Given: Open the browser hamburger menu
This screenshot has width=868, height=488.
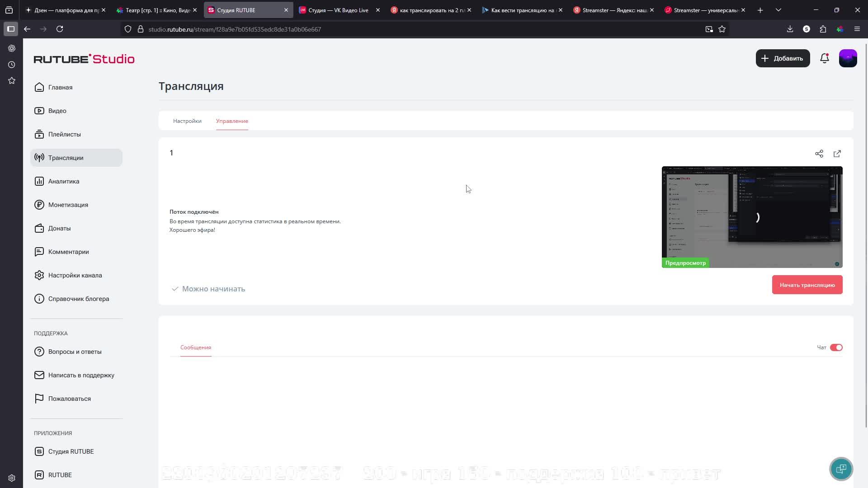Looking at the screenshot, I should (x=857, y=29).
